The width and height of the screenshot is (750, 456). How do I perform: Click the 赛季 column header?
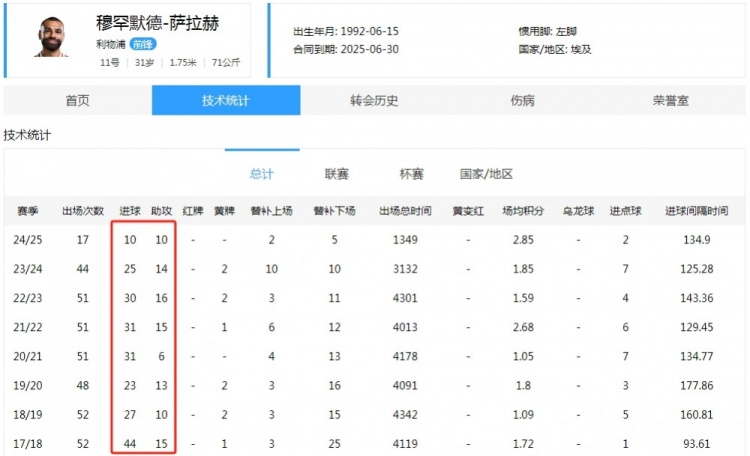28,212
